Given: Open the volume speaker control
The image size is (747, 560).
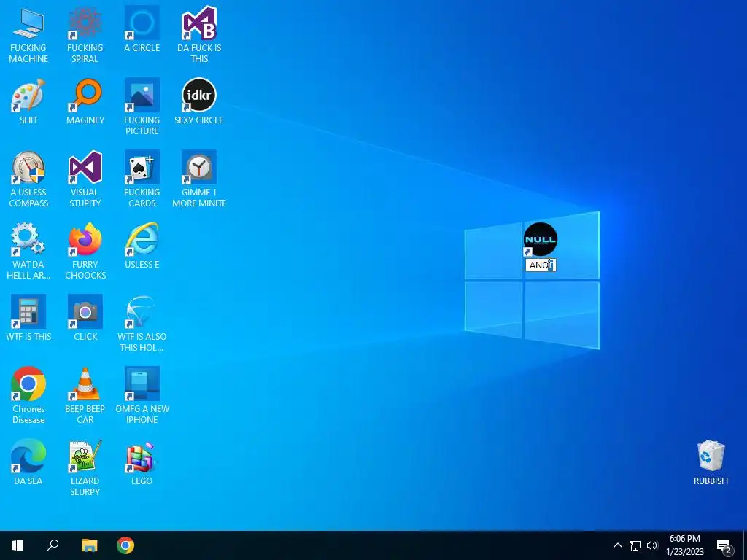Looking at the screenshot, I should pyautogui.click(x=652, y=545).
